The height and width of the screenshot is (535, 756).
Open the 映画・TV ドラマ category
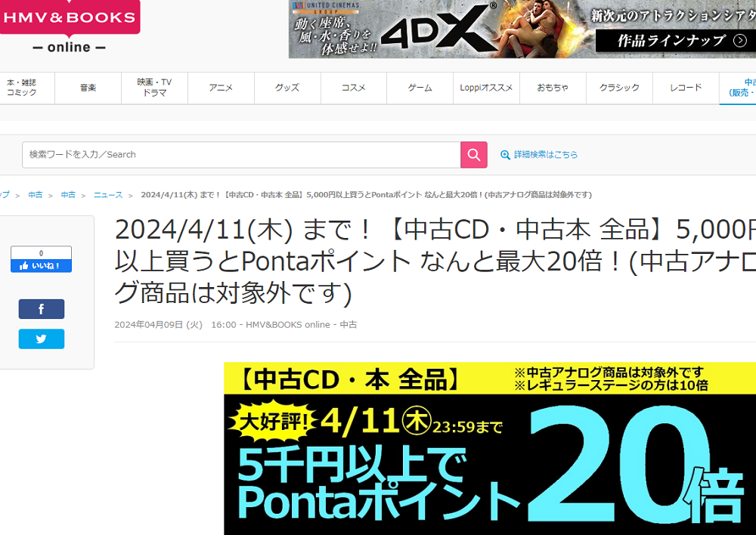point(154,88)
